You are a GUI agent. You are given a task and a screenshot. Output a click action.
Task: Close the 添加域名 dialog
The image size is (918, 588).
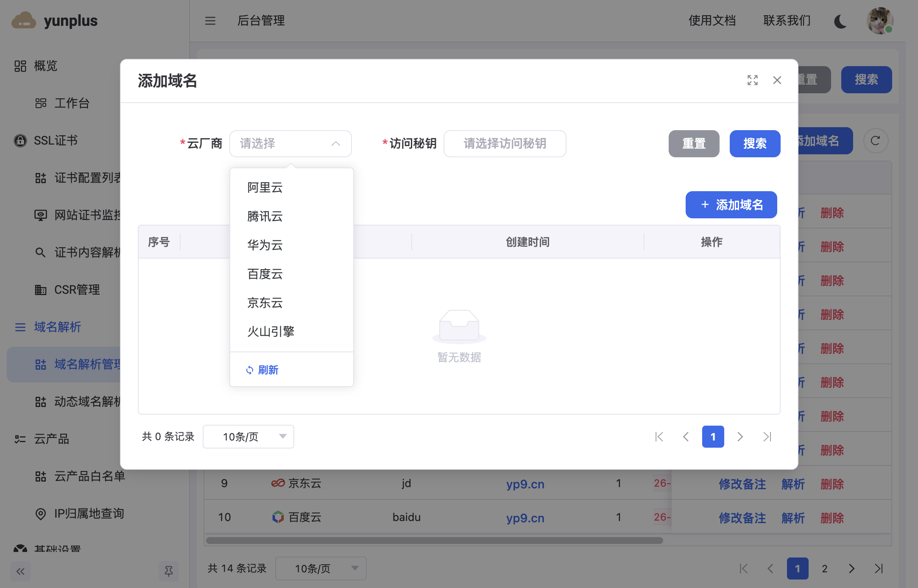777,80
